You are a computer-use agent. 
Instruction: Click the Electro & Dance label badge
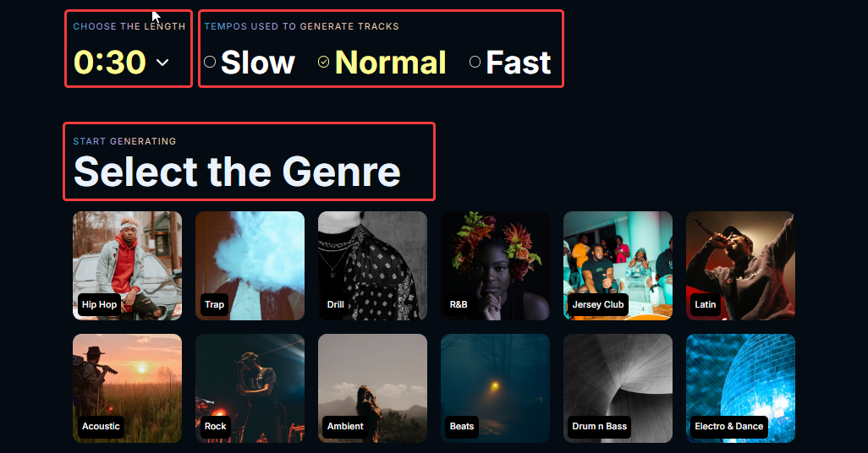729,427
